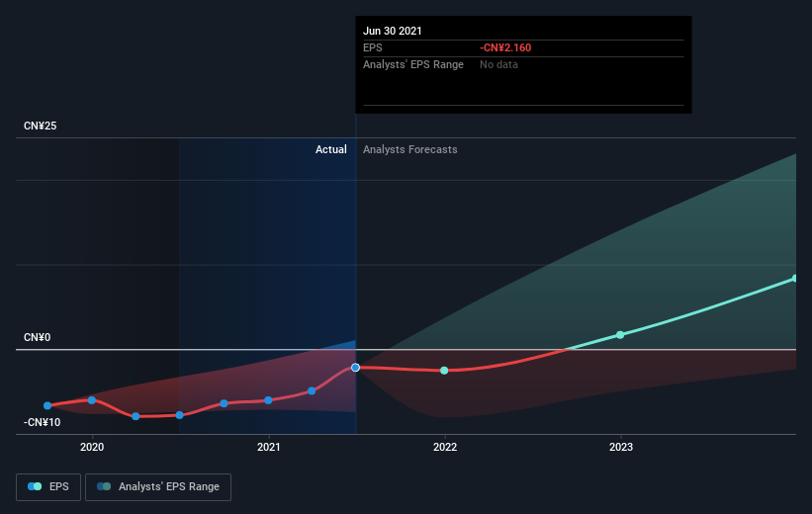Click the EPS legend color icon
Viewport: 812px width, 514px height.
35,486
